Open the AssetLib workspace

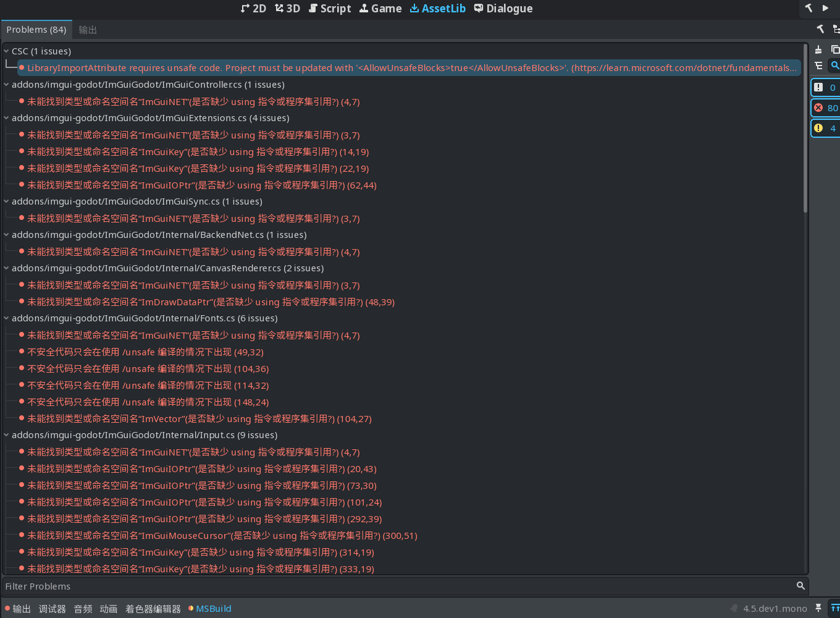coord(438,9)
